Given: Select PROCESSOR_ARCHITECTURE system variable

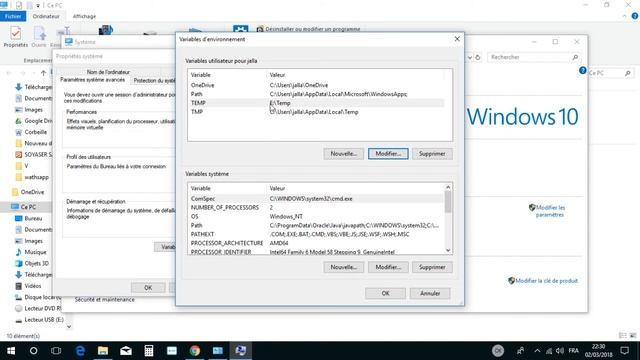Looking at the screenshot, I should [x=317, y=243].
